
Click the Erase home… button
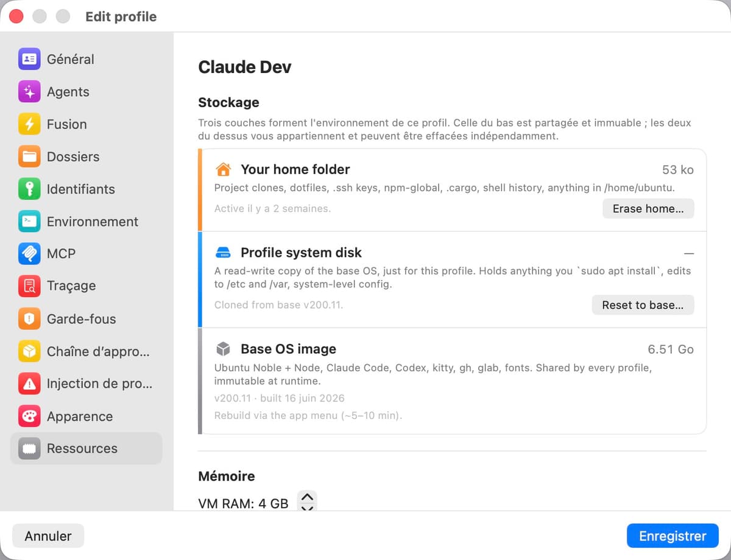[x=648, y=208]
